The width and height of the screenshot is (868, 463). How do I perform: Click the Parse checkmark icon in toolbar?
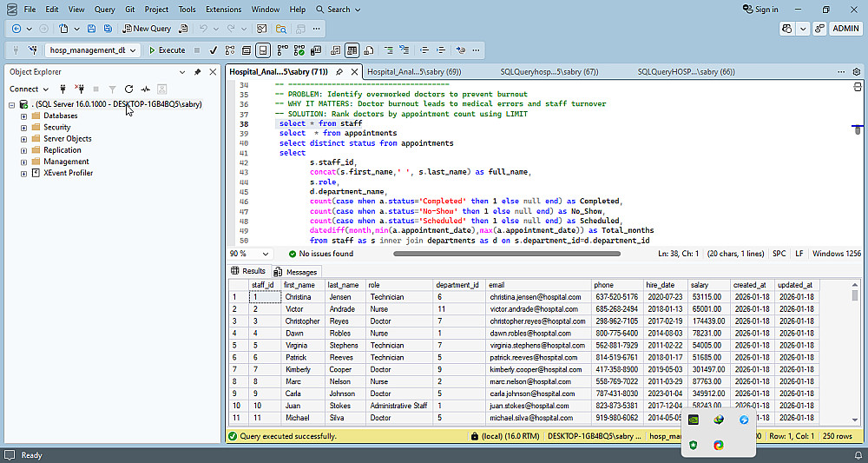click(213, 50)
